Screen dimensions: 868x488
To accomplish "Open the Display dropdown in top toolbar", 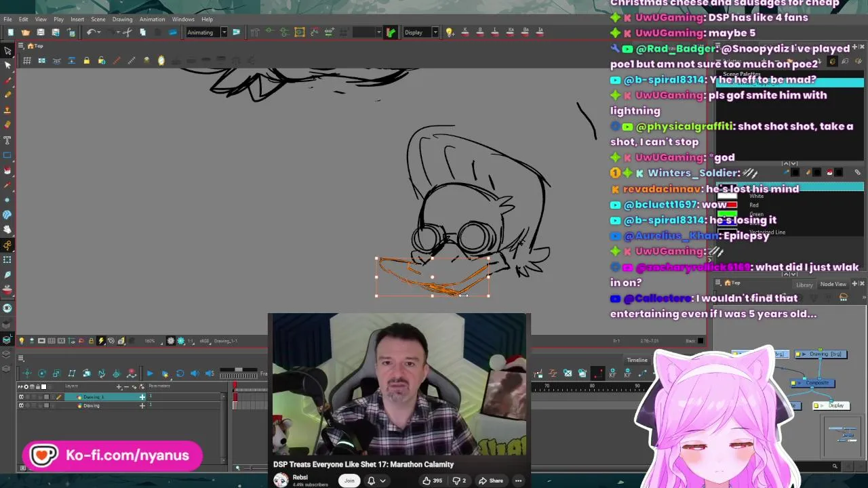I will click(x=435, y=32).
